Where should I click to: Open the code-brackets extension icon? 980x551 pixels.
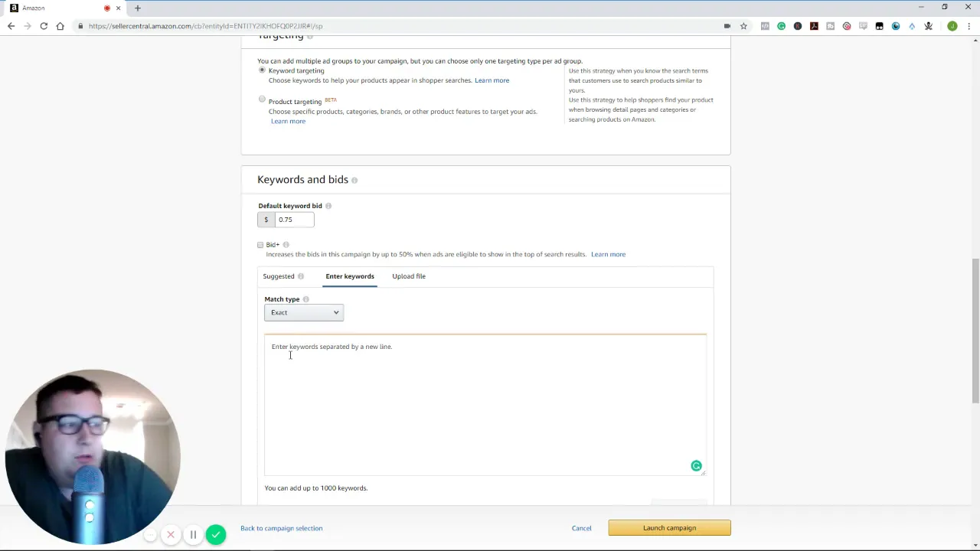[765, 26]
